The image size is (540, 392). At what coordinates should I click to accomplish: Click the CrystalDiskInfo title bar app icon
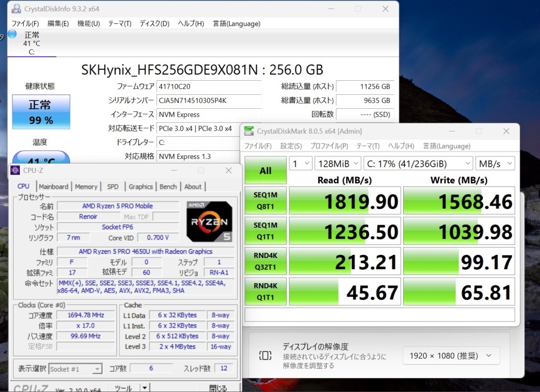16,9
